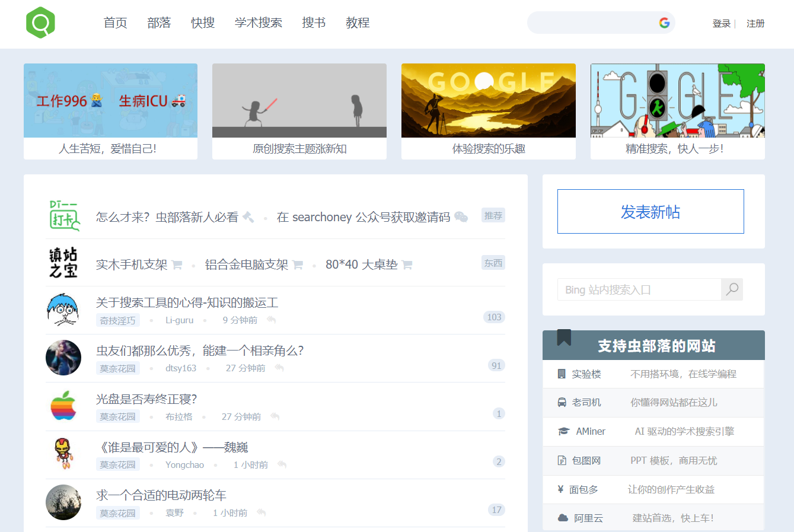Open post 虫友们都那么优秀，能建一个相亲角么?
794x532 pixels.
click(x=200, y=351)
